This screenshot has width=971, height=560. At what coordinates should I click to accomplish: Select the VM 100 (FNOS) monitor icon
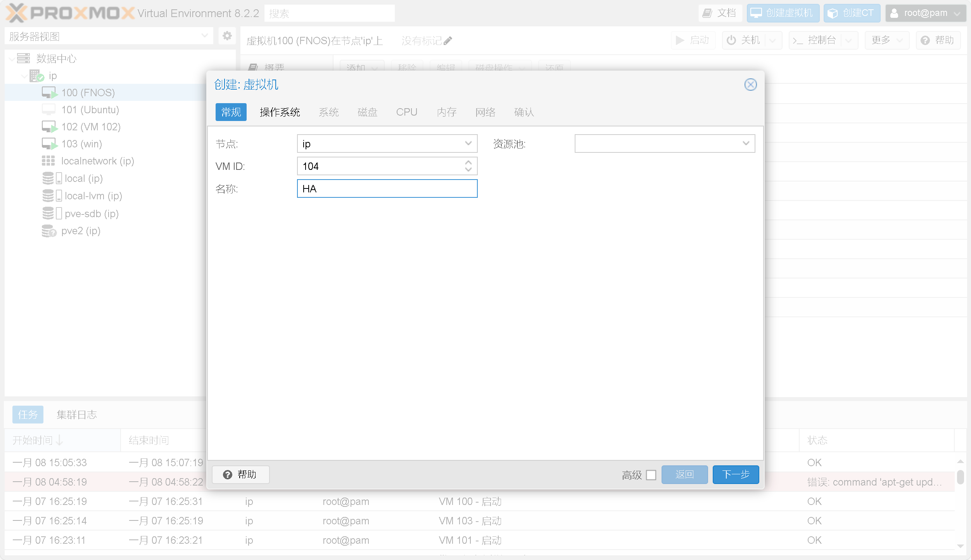pyautogui.click(x=50, y=93)
